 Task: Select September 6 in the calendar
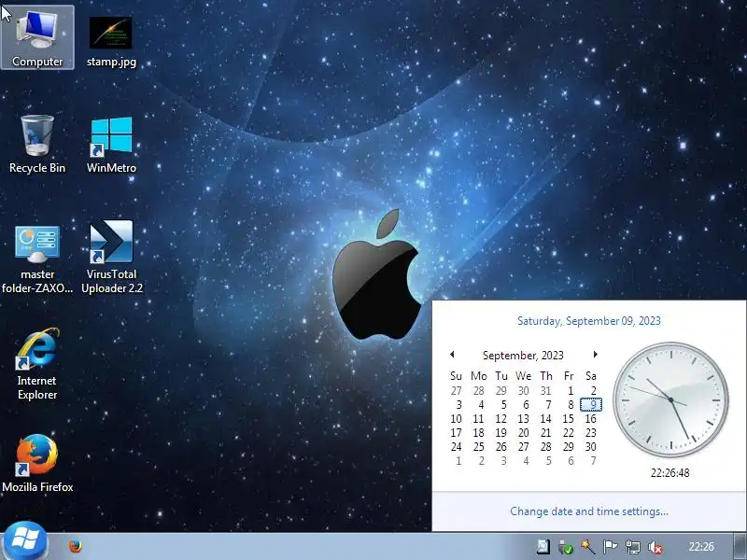pos(526,405)
